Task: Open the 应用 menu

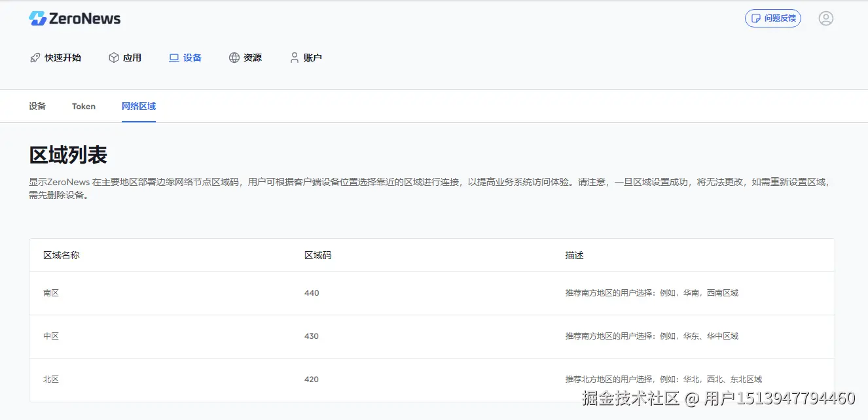Action: [x=125, y=58]
